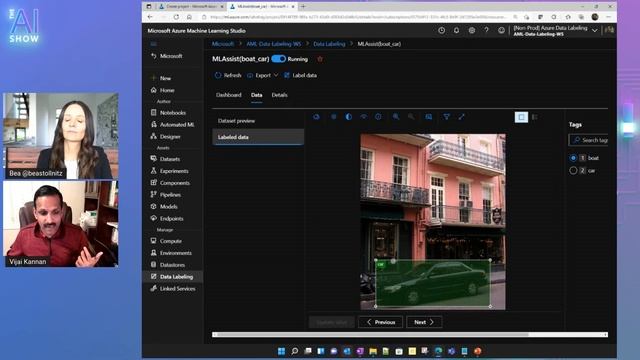Open Data Labeling in sidebar
Image resolution: width=640 pixels, height=360 pixels.
pos(172,277)
